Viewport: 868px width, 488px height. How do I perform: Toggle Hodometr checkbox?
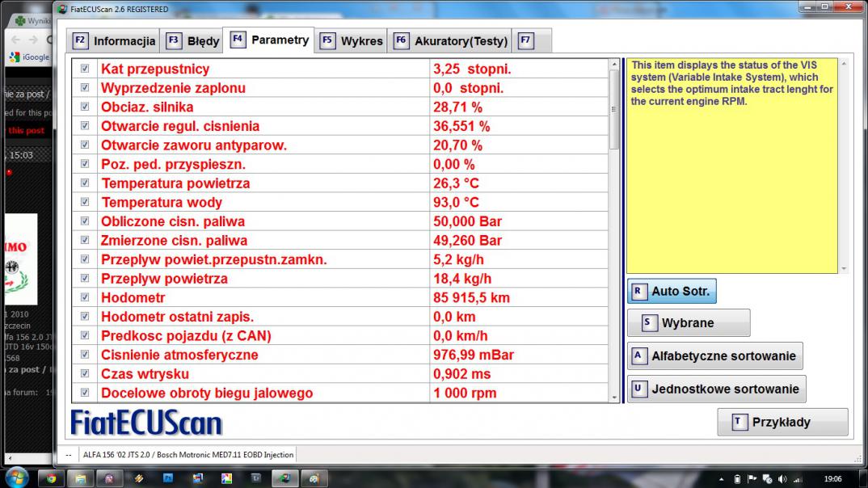click(85, 297)
